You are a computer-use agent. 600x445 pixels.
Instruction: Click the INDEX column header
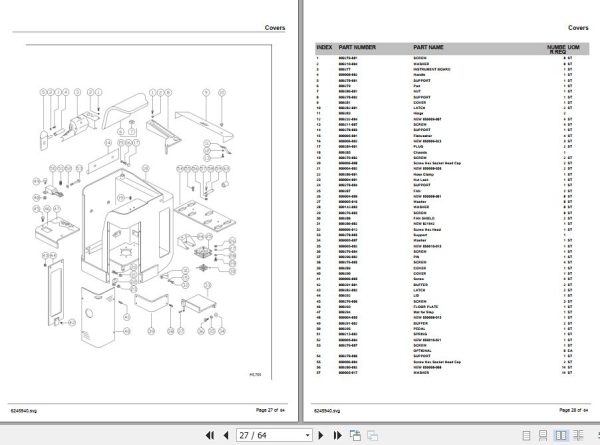324,47
